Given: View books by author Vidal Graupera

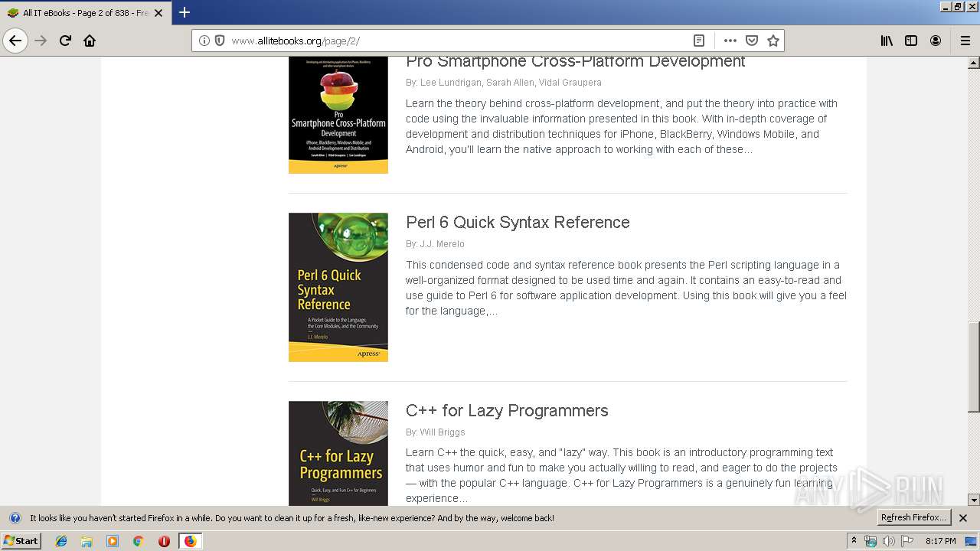Looking at the screenshot, I should click(x=570, y=83).
